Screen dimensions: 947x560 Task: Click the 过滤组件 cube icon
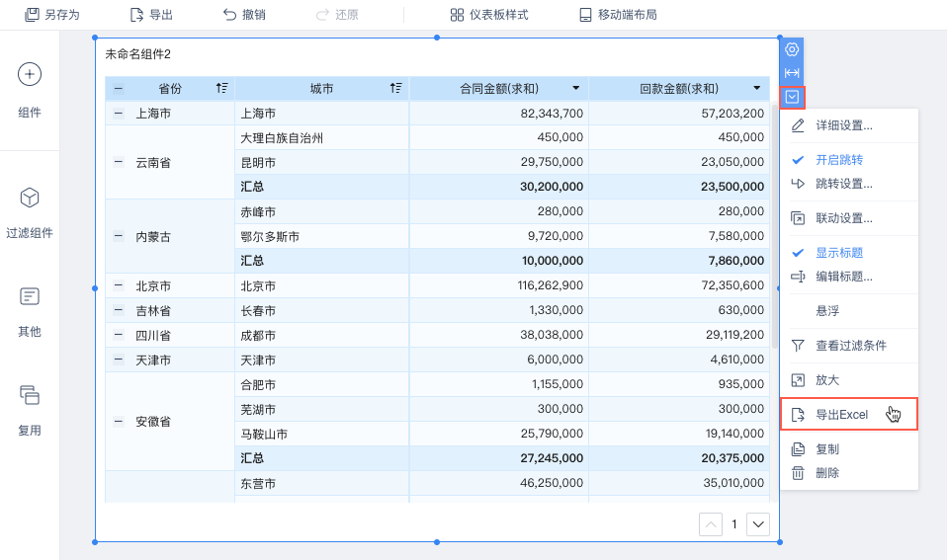pos(30,198)
